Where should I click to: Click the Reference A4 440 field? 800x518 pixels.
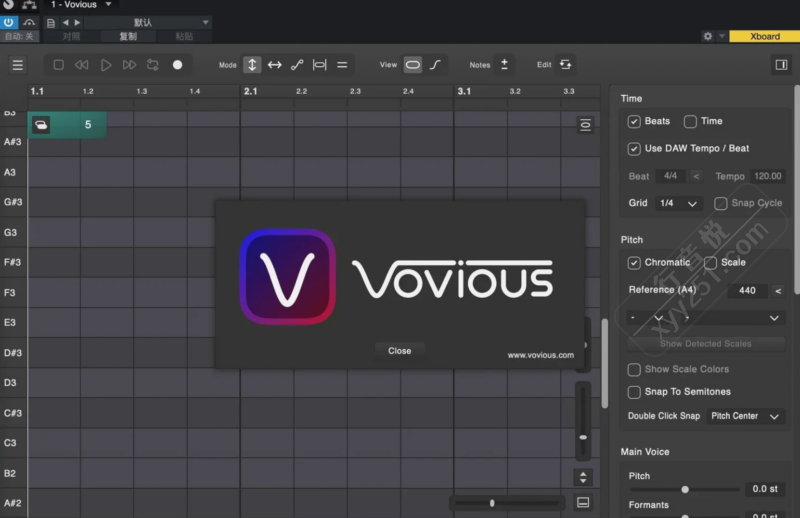click(747, 290)
